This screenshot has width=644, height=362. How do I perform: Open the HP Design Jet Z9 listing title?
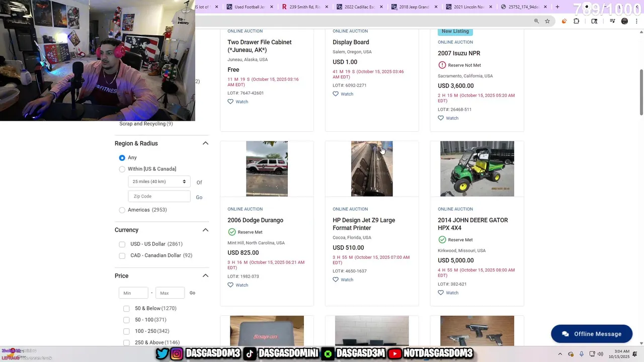click(x=364, y=224)
